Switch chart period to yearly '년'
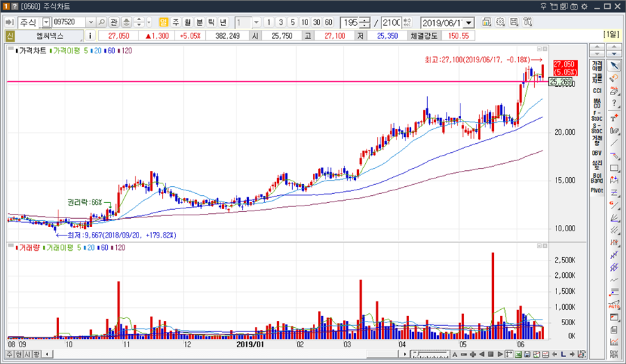The width and height of the screenshot is (626, 364). [x=223, y=22]
